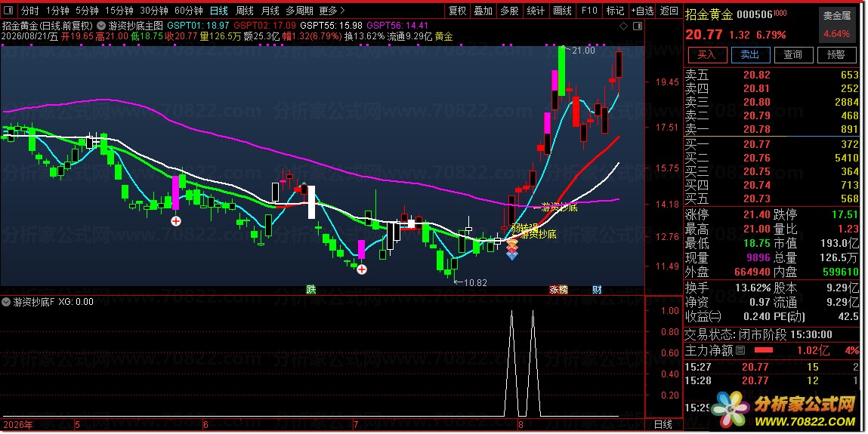
Task: Click the 内盘 value 599610
Action: point(841,272)
